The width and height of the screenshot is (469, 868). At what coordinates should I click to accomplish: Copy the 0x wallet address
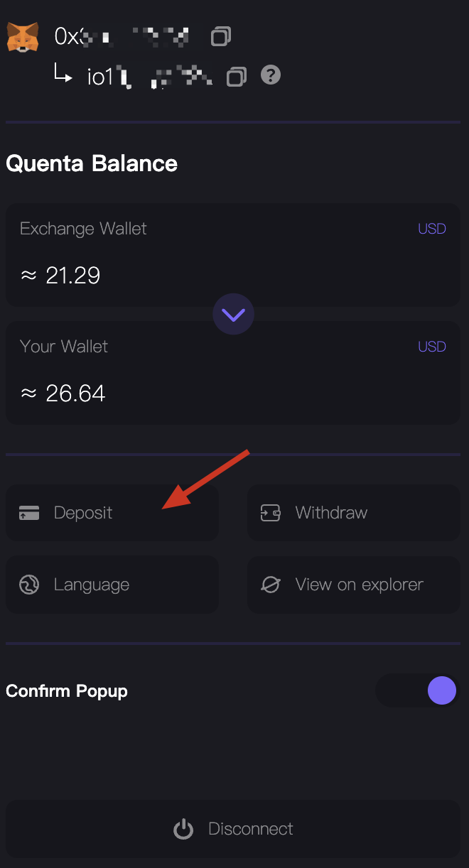pyautogui.click(x=222, y=36)
